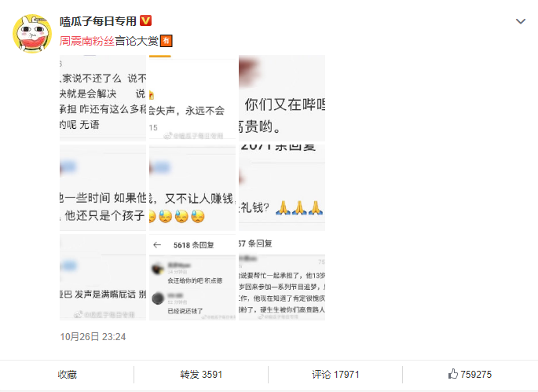Click the orange verified V badge
538x392 pixels.
pos(146,21)
